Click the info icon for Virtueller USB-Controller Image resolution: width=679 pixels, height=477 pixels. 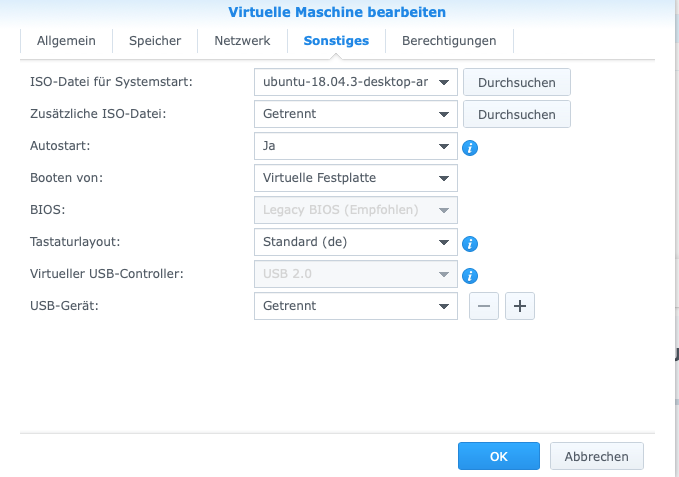(469, 276)
